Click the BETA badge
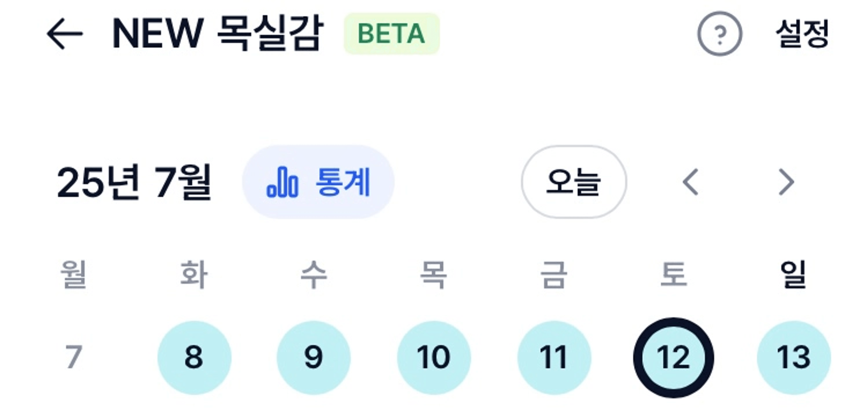The image size is (868, 419). coord(392,34)
